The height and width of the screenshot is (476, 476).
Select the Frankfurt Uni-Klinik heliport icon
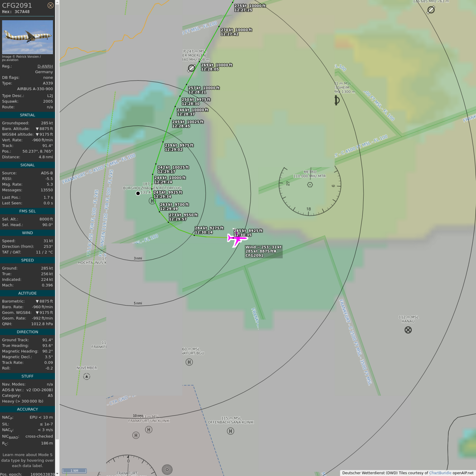(149, 430)
